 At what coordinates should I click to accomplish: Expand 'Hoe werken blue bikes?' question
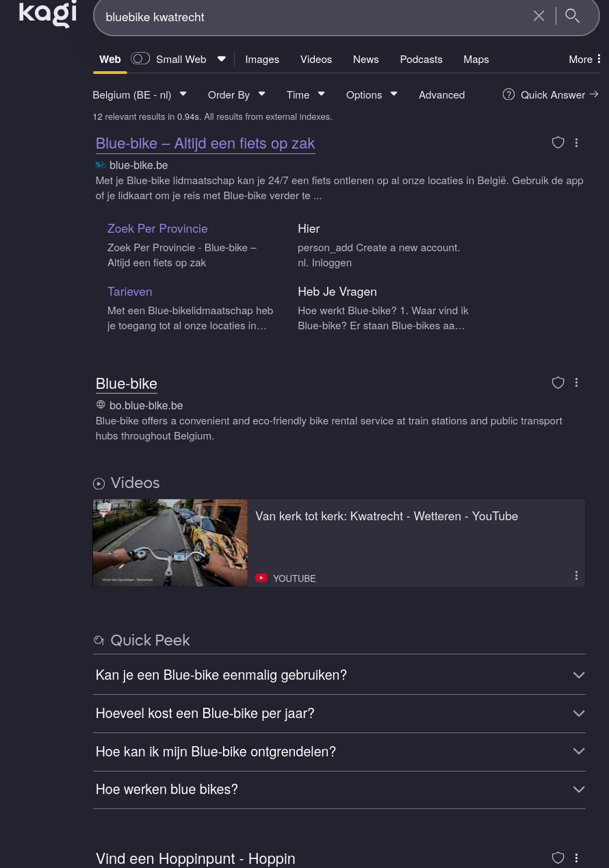pyautogui.click(x=579, y=789)
